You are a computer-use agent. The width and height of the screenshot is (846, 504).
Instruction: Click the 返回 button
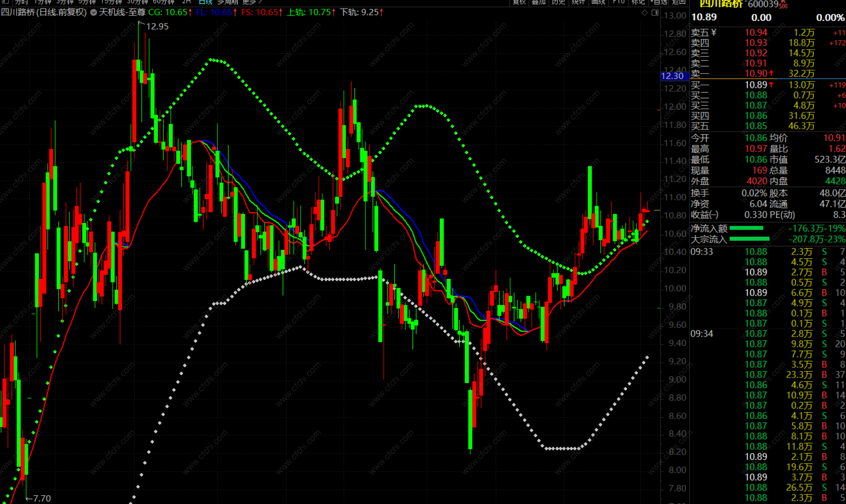click(x=679, y=2)
